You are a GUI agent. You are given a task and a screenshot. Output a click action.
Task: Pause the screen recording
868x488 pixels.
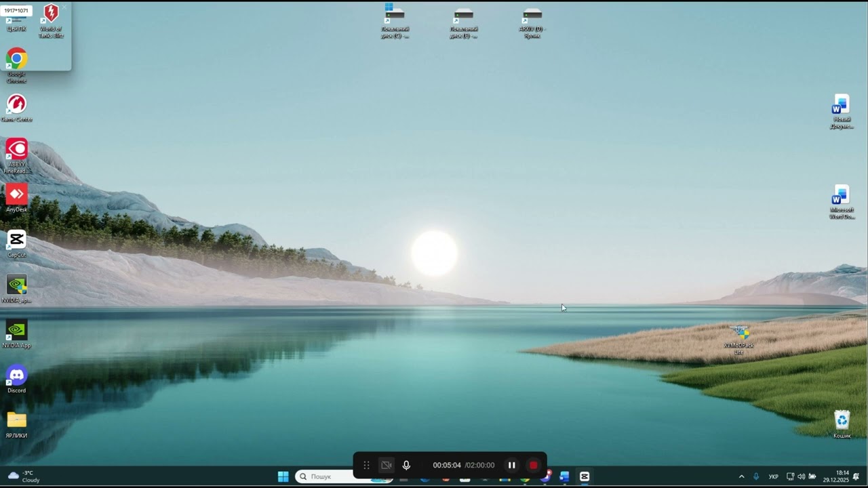512,465
